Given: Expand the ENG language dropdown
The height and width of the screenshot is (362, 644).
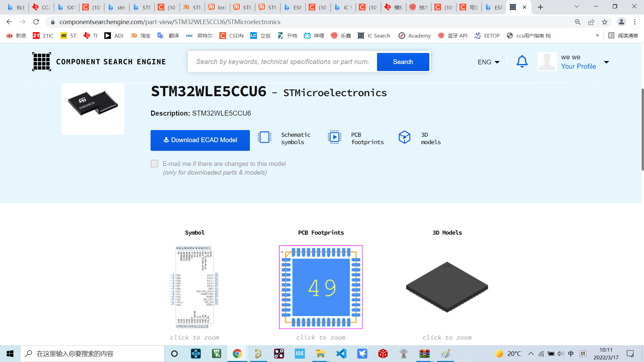Looking at the screenshot, I should click(x=488, y=62).
